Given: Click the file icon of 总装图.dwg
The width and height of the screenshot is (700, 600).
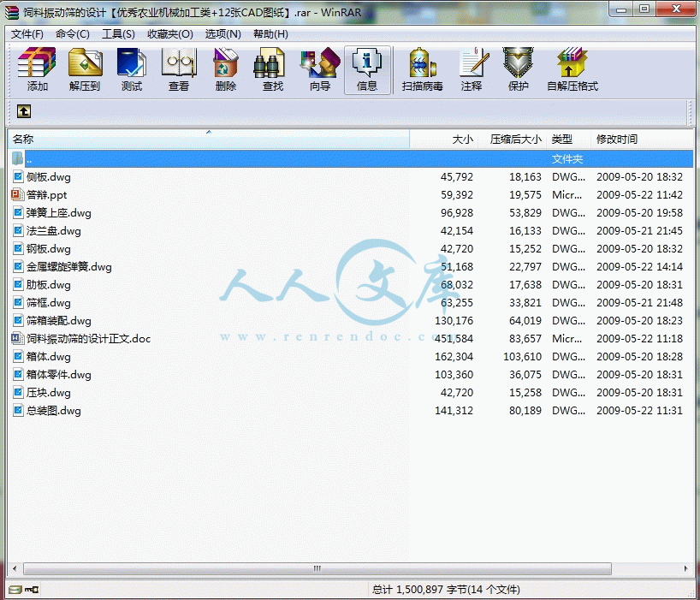Looking at the screenshot, I should [17, 410].
